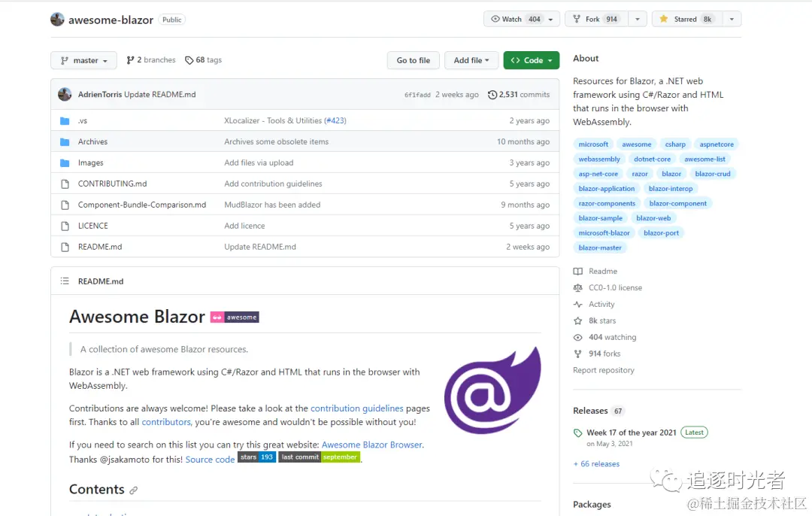Open the star lists dropdown arrow

click(732, 19)
